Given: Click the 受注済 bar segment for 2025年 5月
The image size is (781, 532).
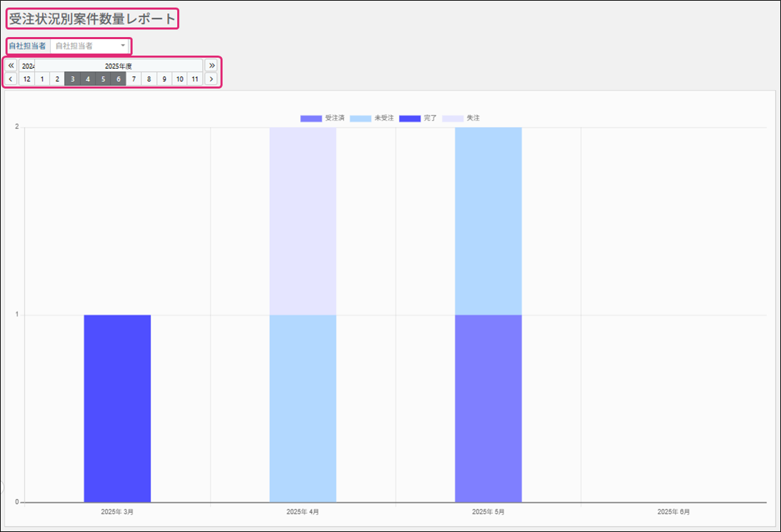Looking at the screenshot, I should pyautogui.click(x=488, y=408).
